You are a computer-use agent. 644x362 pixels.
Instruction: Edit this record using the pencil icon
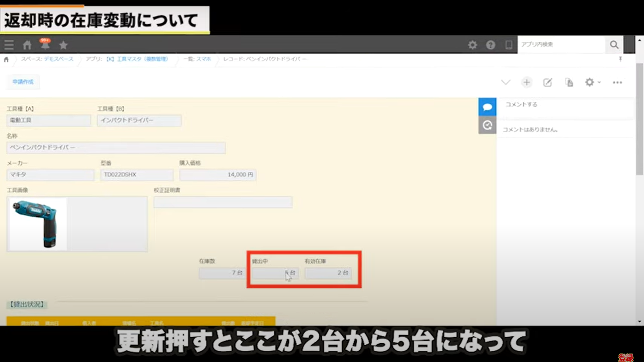pyautogui.click(x=548, y=82)
